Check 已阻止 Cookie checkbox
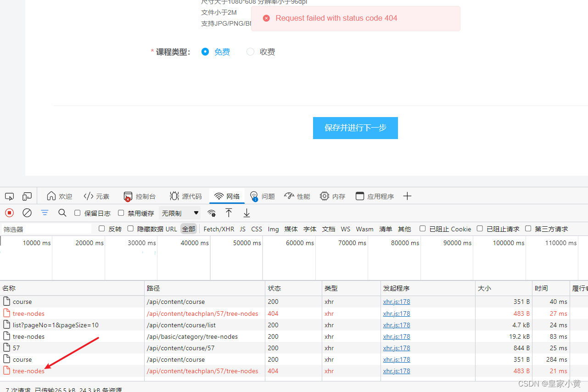The width and height of the screenshot is (588, 392). point(423,229)
